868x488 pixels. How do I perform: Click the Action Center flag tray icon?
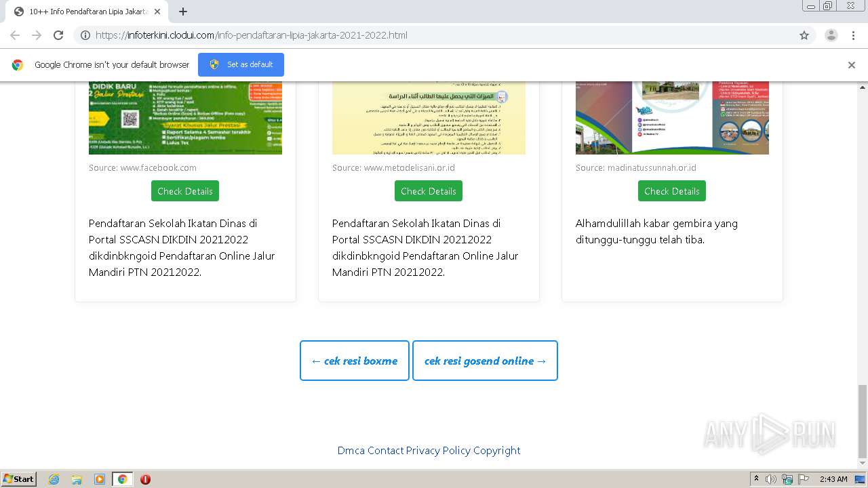803,479
